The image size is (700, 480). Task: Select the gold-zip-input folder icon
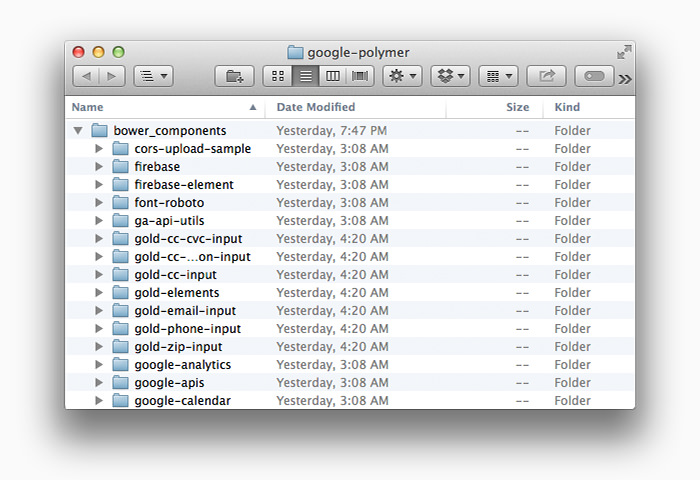pyautogui.click(x=120, y=346)
